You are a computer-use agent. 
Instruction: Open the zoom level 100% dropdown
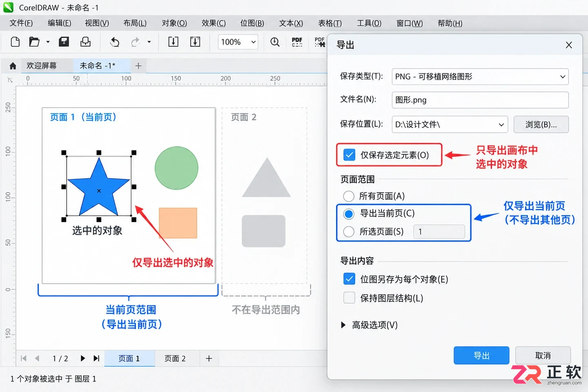click(x=238, y=42)
